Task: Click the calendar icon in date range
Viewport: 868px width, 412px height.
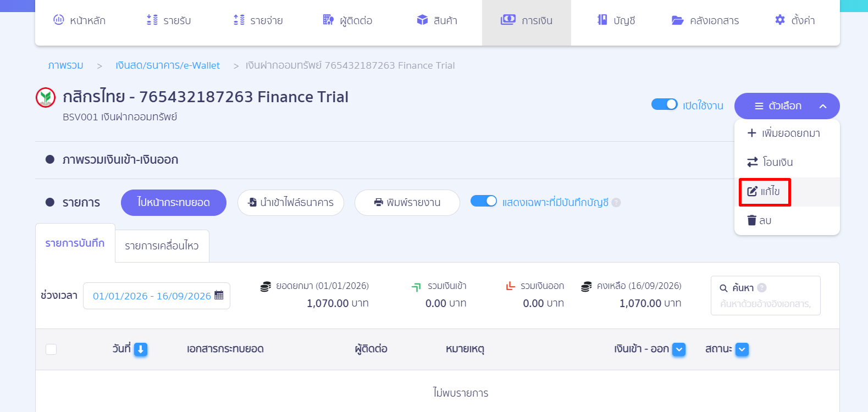Action: (x=219, y=295)
